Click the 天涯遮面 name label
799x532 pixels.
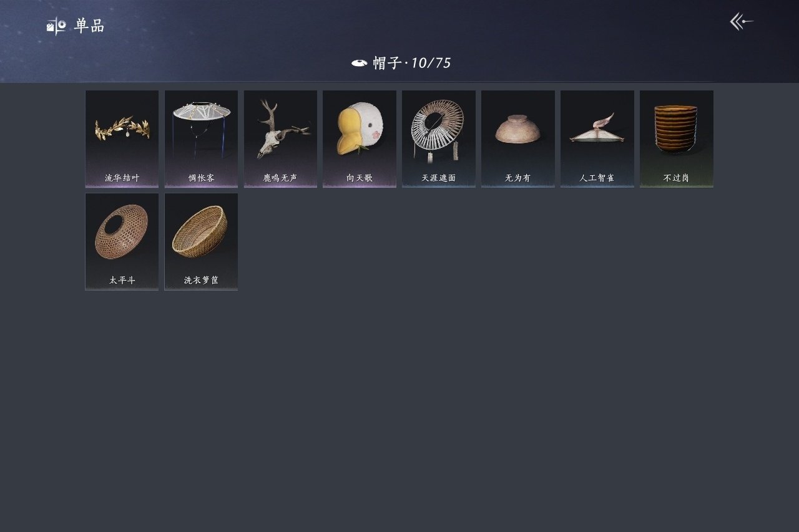439,178
